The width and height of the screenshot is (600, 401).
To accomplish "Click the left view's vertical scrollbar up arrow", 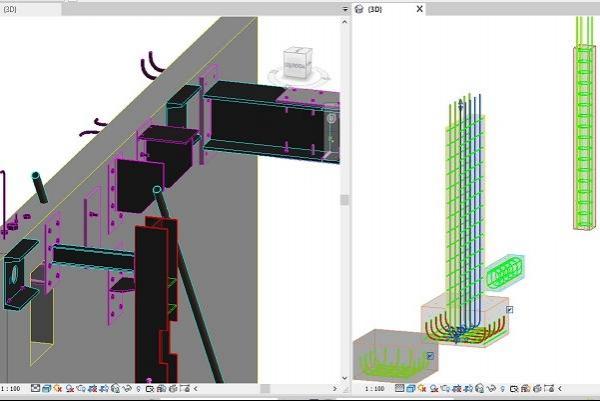I will point(346,20).
